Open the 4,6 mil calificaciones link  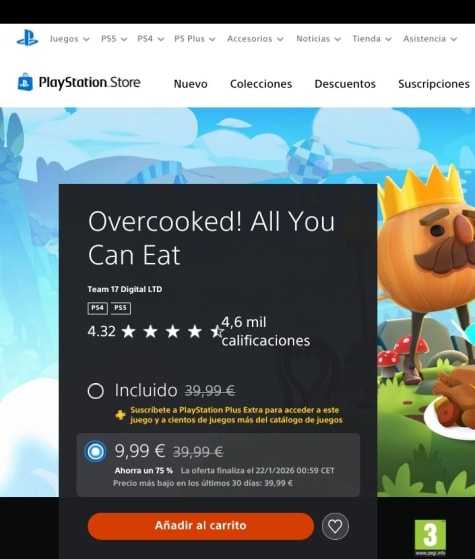266,332
